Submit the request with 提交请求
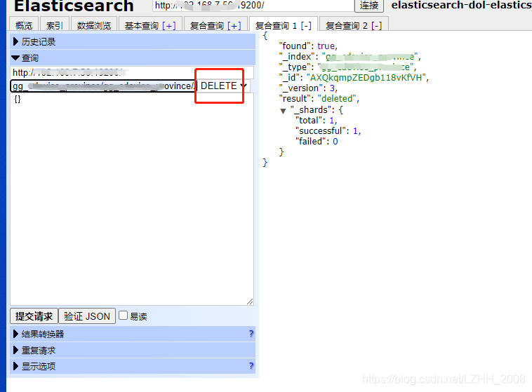The height and width of the screenshot is (392, 532). click(34, 316)
